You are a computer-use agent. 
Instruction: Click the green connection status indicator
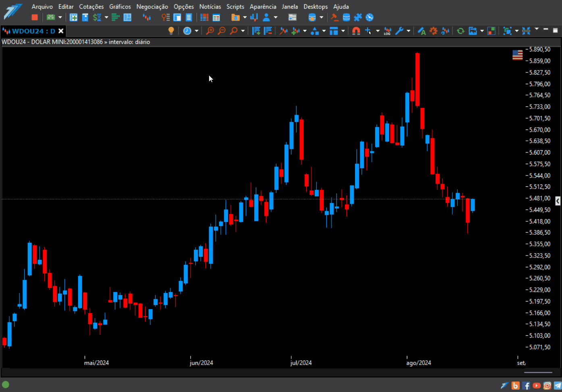[6, 385]
